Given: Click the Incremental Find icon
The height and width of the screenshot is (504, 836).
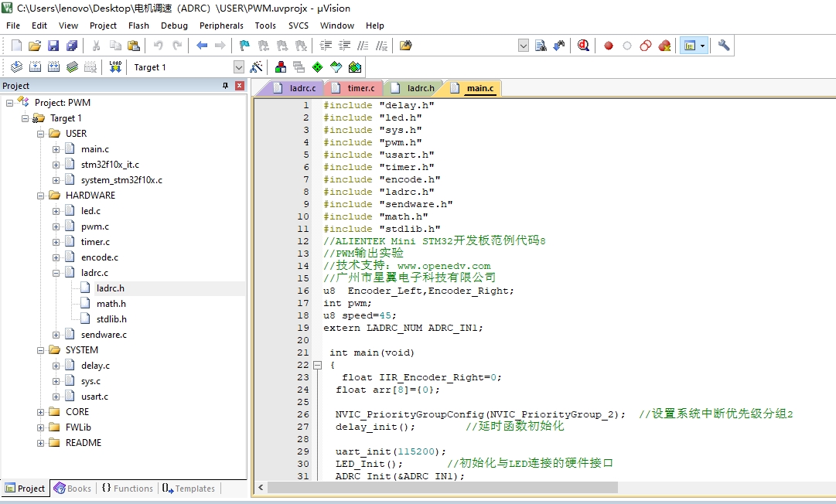Looking at the screenshot, I should pos(559,46).
